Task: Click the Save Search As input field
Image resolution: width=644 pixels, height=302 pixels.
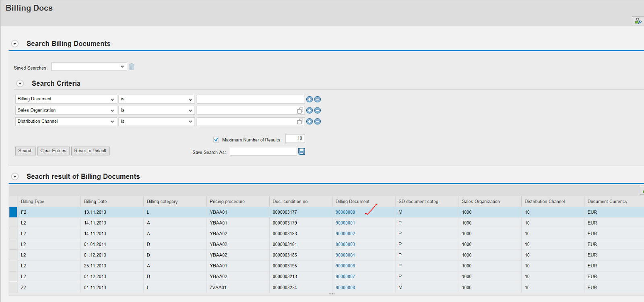Action: [263, 151]
